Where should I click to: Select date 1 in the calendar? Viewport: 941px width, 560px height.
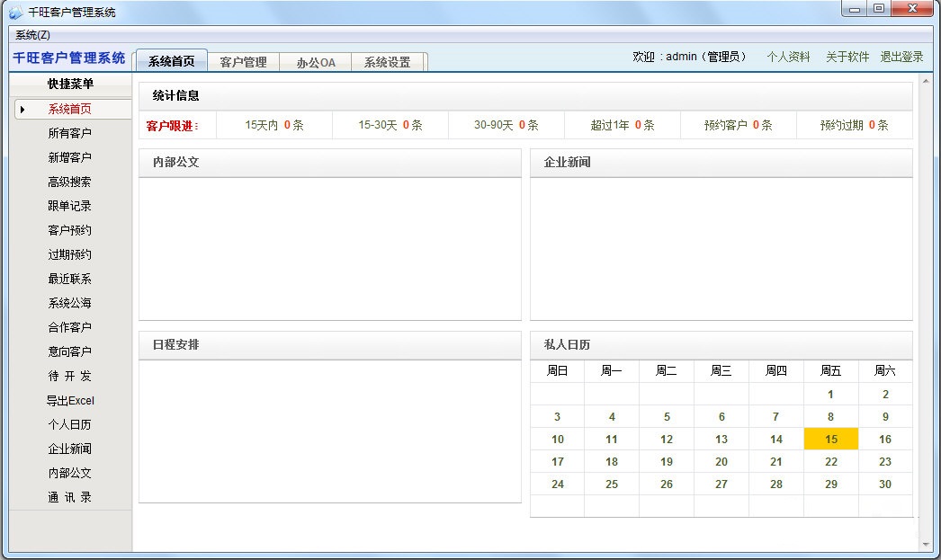pos(831,394)
